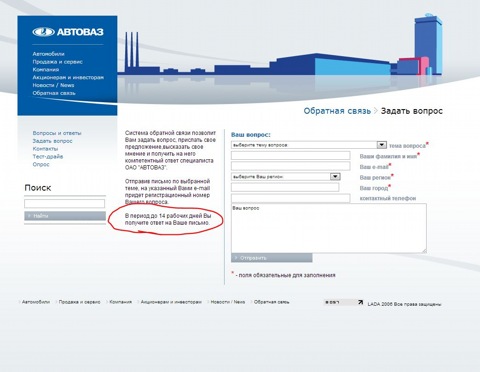Open 'Автомобили' in the blue sidebar menu

[x=48, y=54]
